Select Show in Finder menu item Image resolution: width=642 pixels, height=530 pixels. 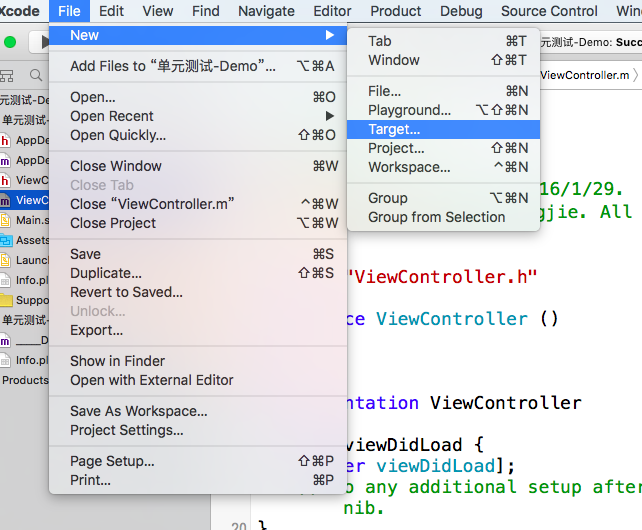tap(117, 361)
